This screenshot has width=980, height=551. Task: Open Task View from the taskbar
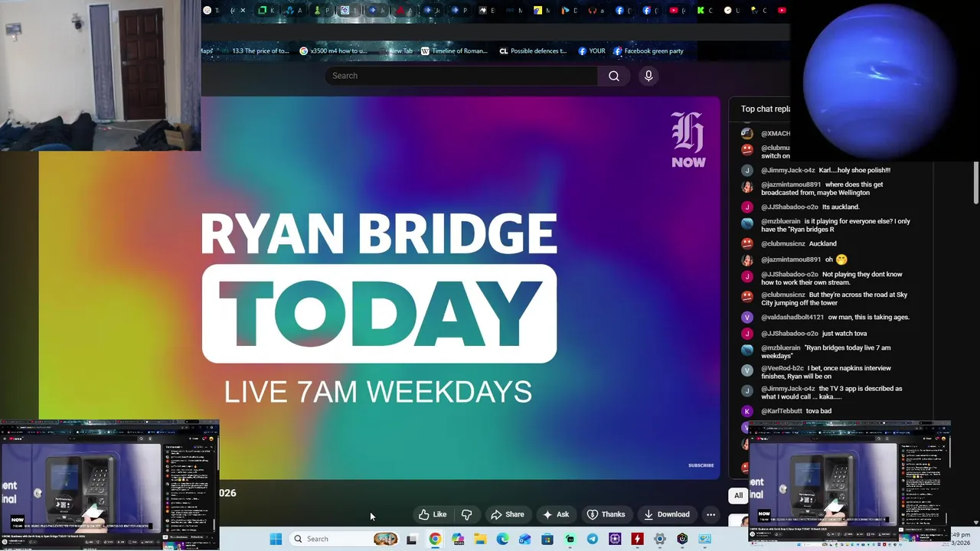[411, 539]
